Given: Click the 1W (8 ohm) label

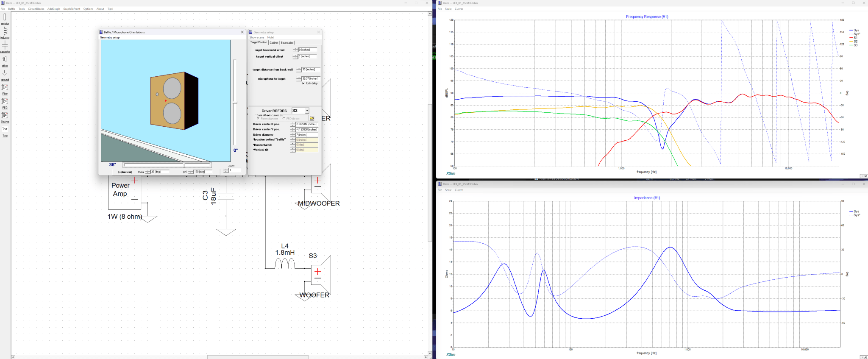Looking at the screenshot, I should point(125,217).
